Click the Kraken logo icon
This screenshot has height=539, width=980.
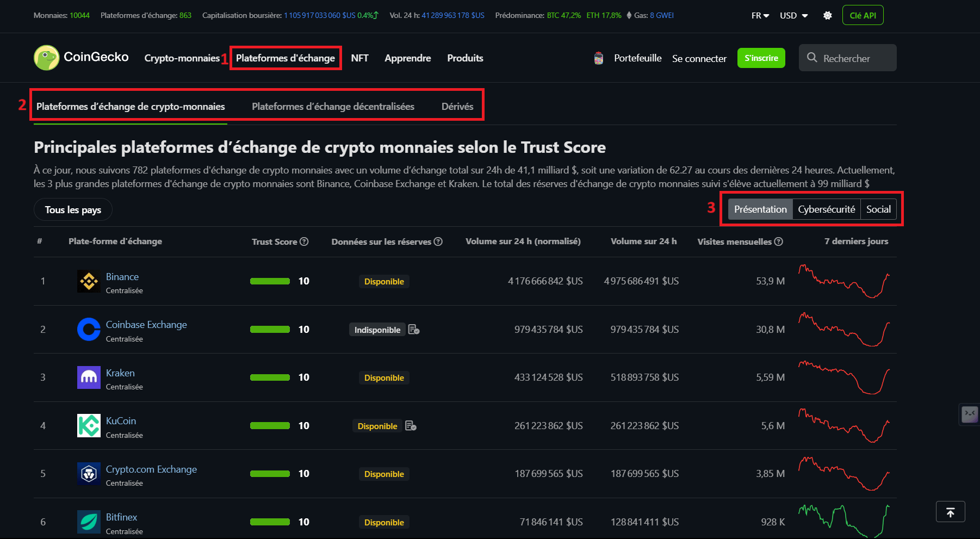(x=89, y=377)
